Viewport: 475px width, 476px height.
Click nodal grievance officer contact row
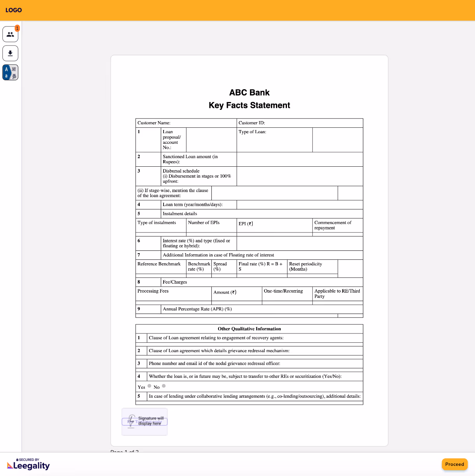click(249, 364)
